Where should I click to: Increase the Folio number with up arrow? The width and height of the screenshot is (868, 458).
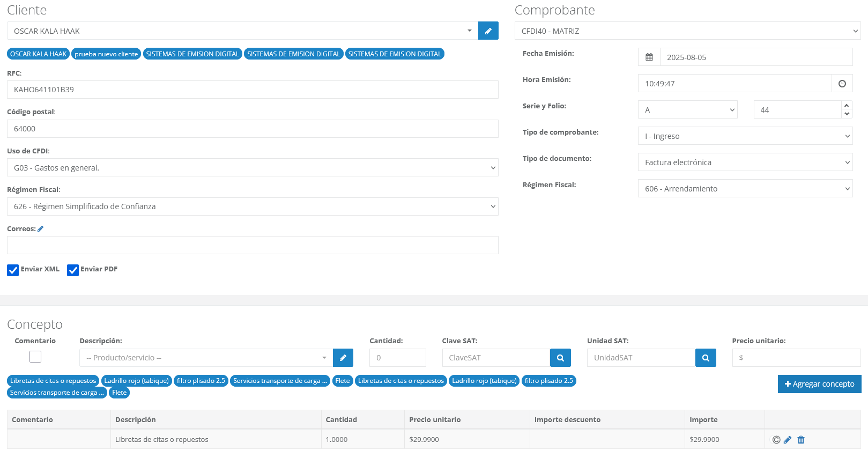pos(847,106)
